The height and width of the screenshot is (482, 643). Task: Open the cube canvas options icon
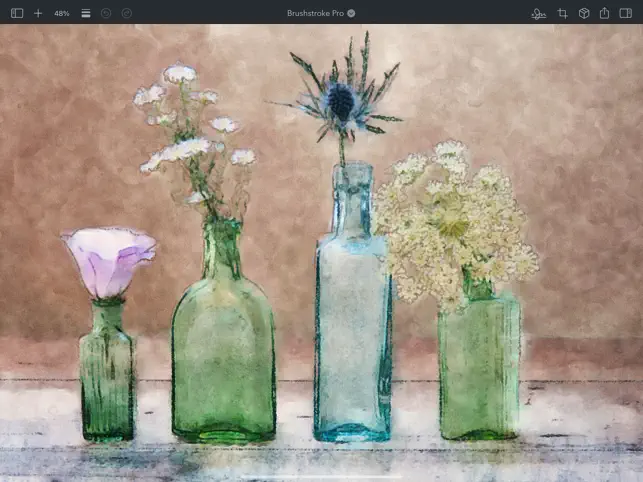coord(584,14)
